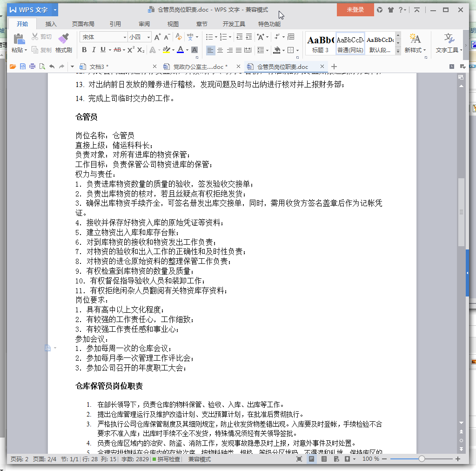476x471 pixels.
Task: Open the font size 小四 dropdown
Action: point(148,37)
